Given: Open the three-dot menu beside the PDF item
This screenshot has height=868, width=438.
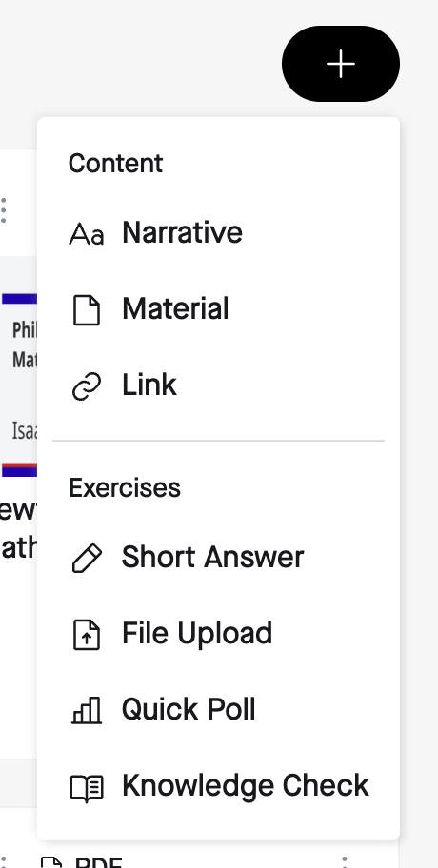Looking at the screenshot, I should click(x=345, y=861).
